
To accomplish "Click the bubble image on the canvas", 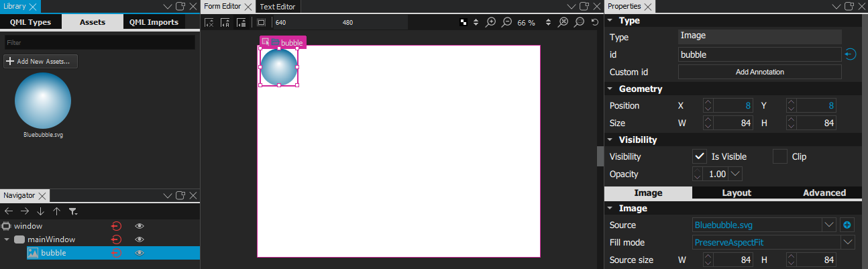I will click(x=279, y=67).
